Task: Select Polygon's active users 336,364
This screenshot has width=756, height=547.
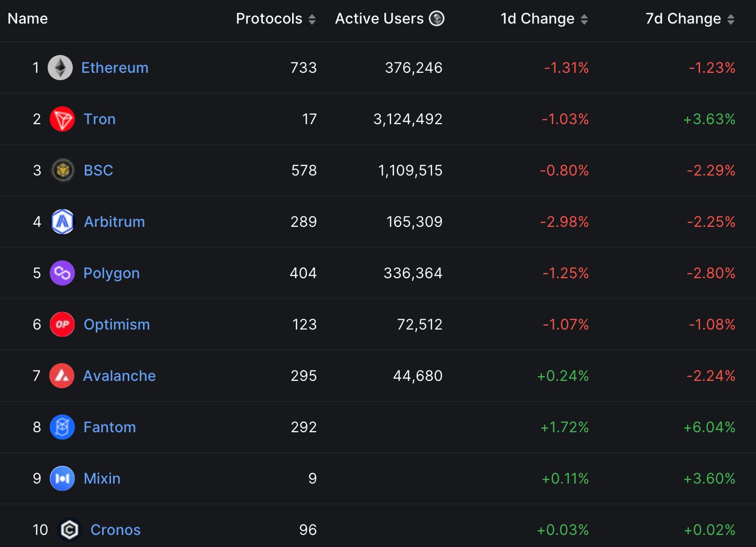Action: pyautogui.click(x=413, y=273)
